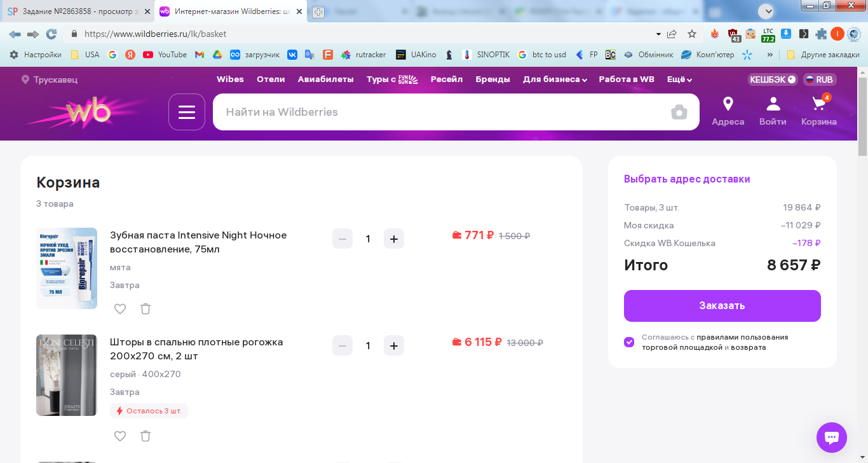Expand the Ещё menu
This screenshot has height=463, width=868.
679,79
